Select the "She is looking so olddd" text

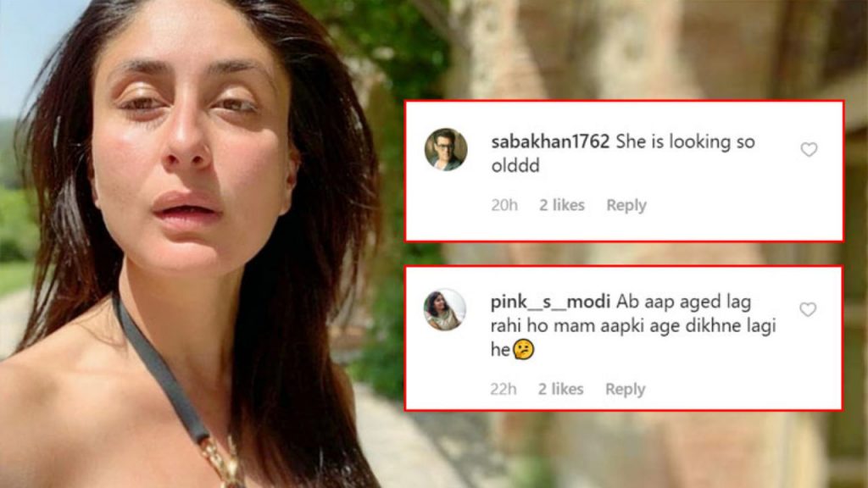(623, 153)
